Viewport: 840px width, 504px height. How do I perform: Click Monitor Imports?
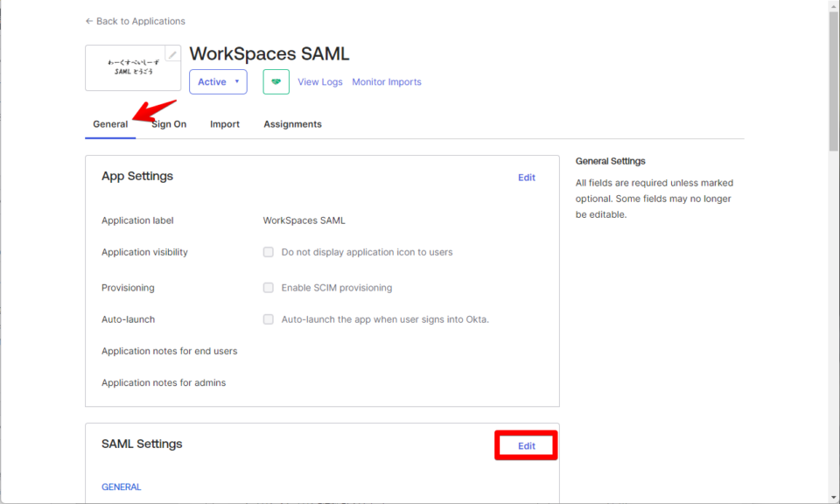[x=386, y=81]
